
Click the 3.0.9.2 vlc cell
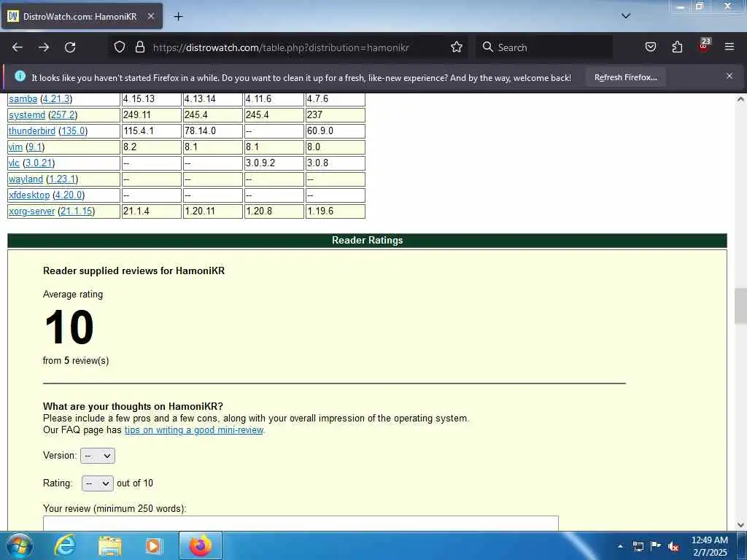coord(274,163)
